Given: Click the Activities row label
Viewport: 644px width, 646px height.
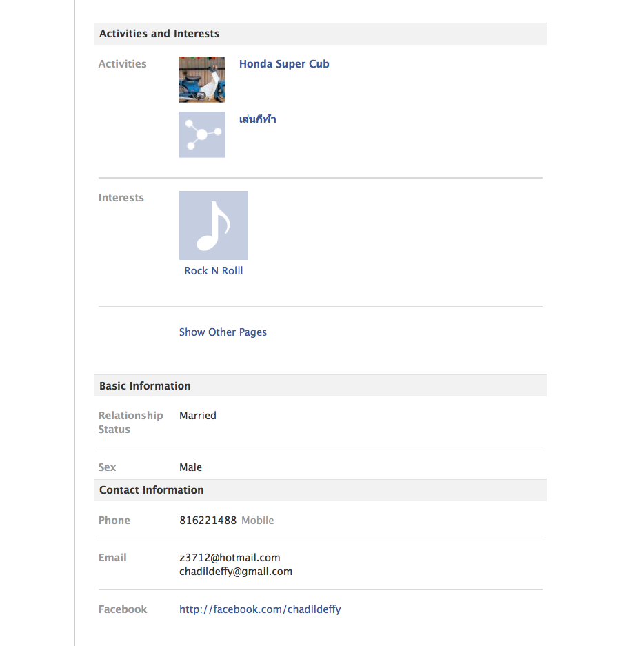Looking at the screenshot, I should pyautogui.click(x=122, y=64).
